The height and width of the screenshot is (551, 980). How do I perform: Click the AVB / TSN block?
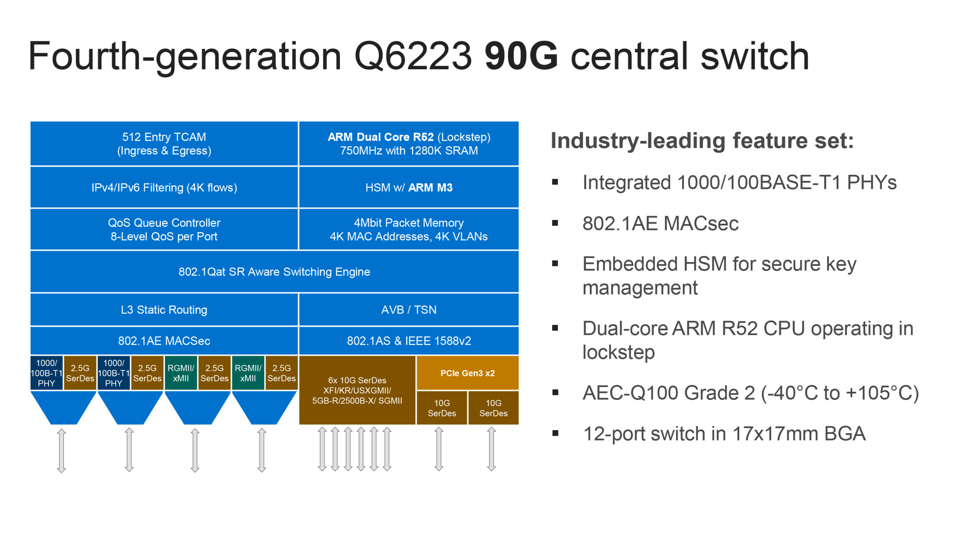(408, 310)
